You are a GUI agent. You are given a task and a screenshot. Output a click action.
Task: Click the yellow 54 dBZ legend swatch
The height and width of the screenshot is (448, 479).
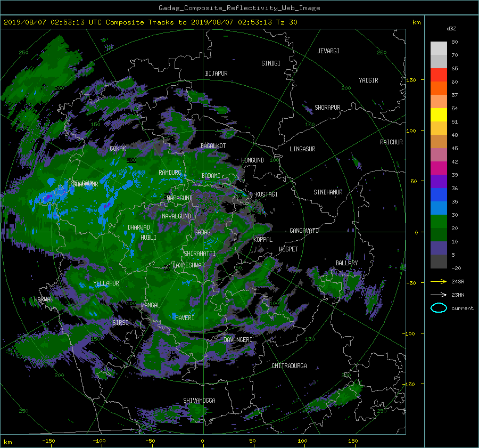click(439, 115)
